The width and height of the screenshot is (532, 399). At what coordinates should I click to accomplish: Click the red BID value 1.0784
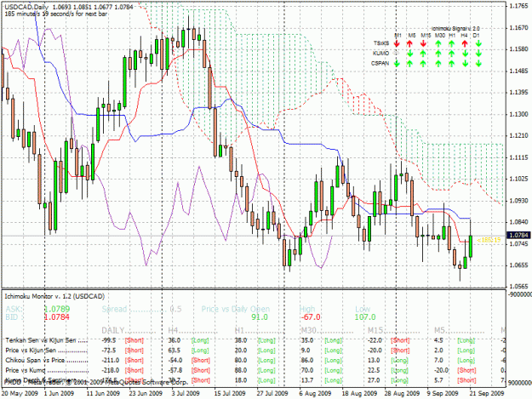click(x=57, y=317)
